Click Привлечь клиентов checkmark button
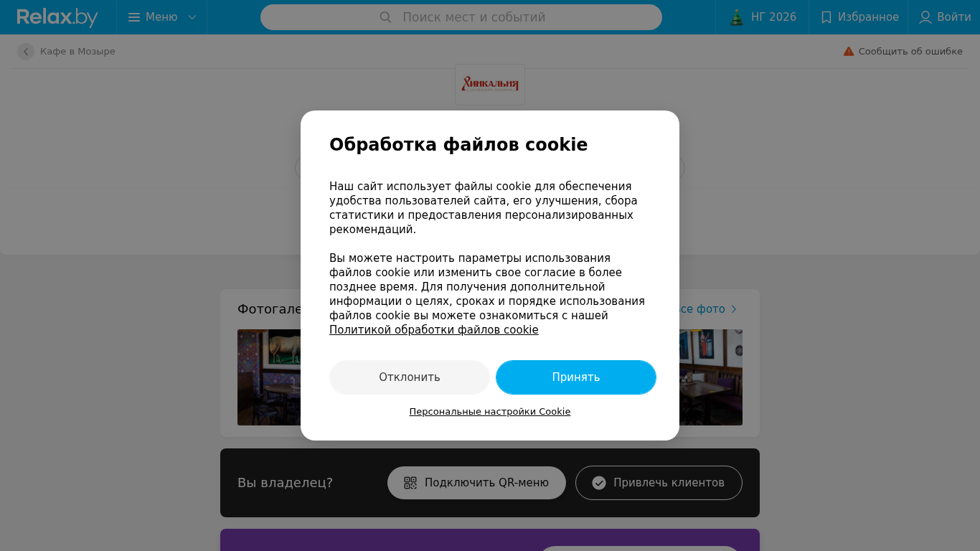 coord(659,483)
